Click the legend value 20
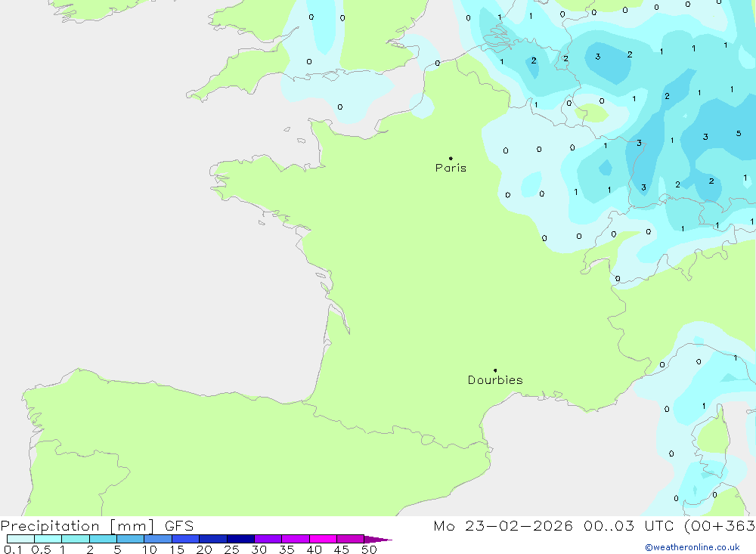Viewport: 756px width, 554px height. point(204,549)
